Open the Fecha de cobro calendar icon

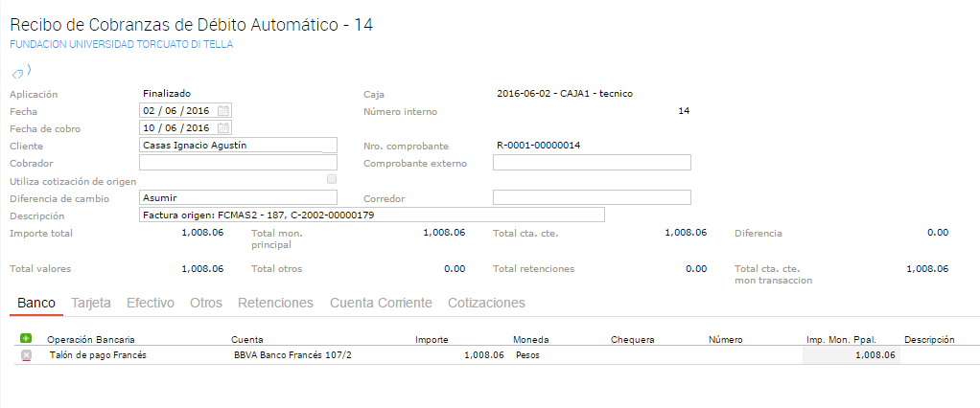pyautogui.click(x=222, y=128)
